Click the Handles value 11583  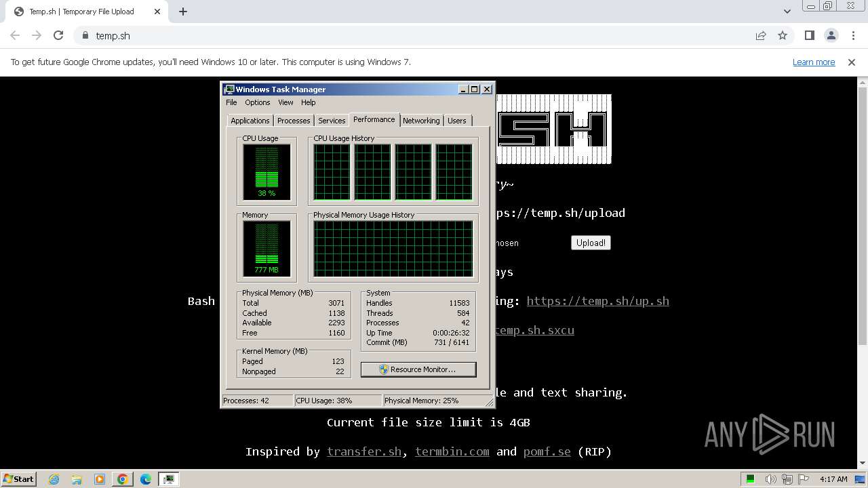459,303
